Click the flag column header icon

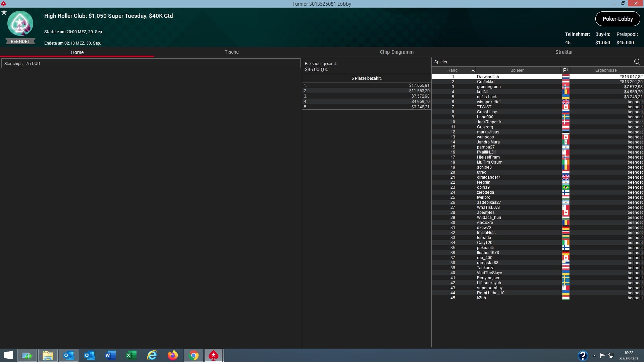coord(566,70)
